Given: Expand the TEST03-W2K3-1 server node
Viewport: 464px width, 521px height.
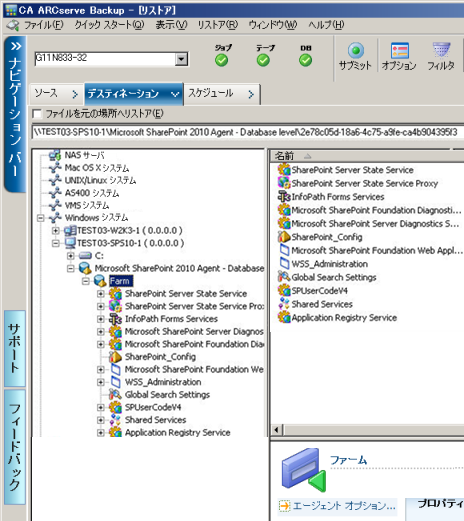Looking at the screenshot, I should pos(56,231).
